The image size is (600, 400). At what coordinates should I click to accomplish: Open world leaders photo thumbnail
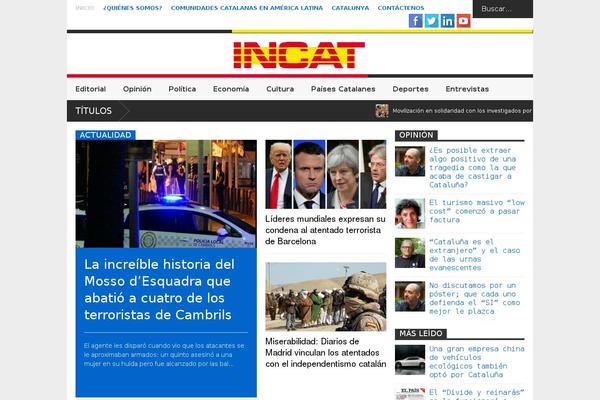(x=326, y=175)
